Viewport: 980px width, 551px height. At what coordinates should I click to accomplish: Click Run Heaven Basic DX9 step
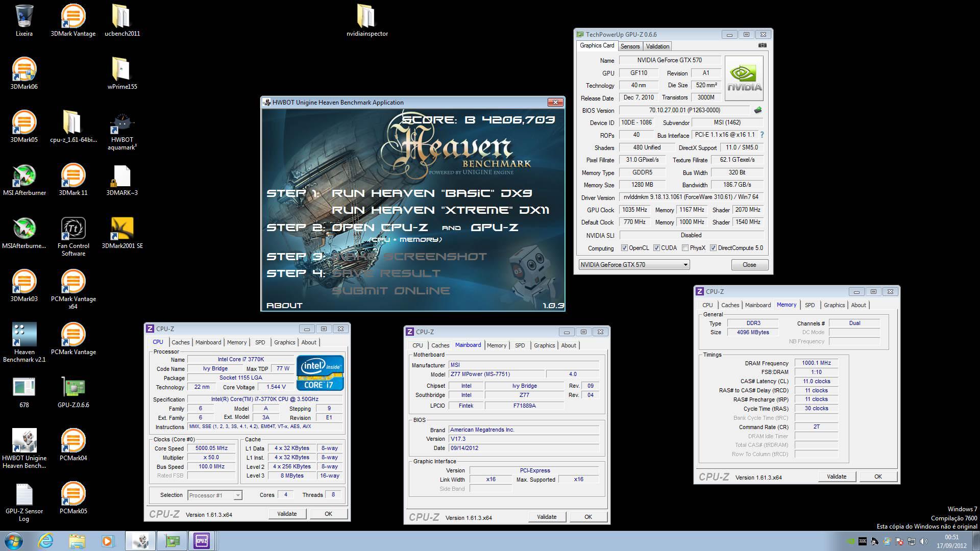pos(432,193)
